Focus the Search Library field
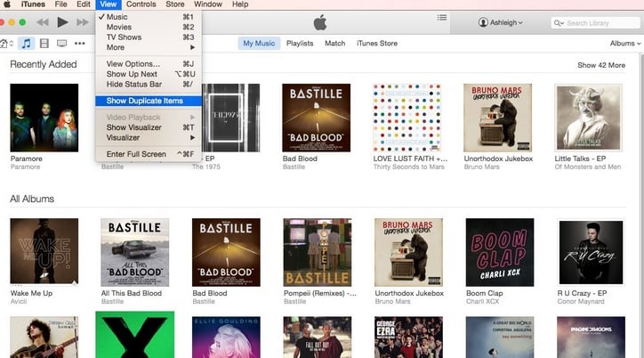Screen dimensions: 644x358 pyautogui.click(x=596, y=23)
